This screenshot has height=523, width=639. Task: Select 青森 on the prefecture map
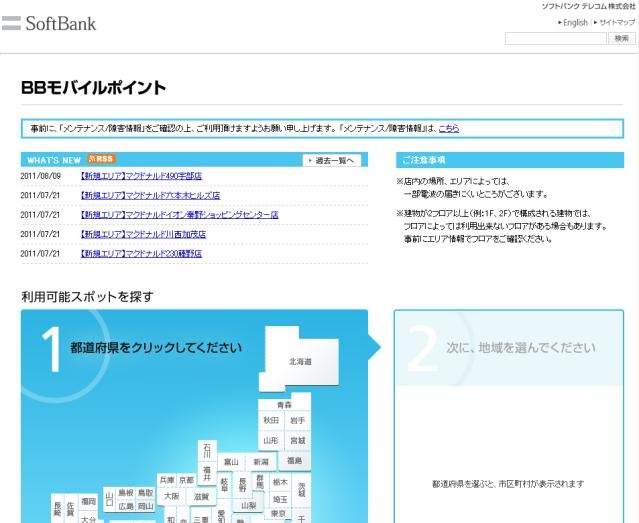[x=284, y=405]
